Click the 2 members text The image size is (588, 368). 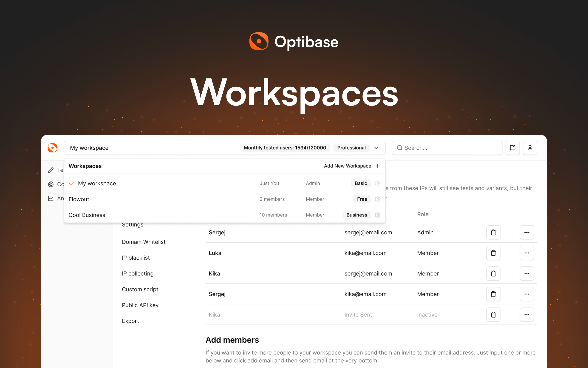coord(272,199)
